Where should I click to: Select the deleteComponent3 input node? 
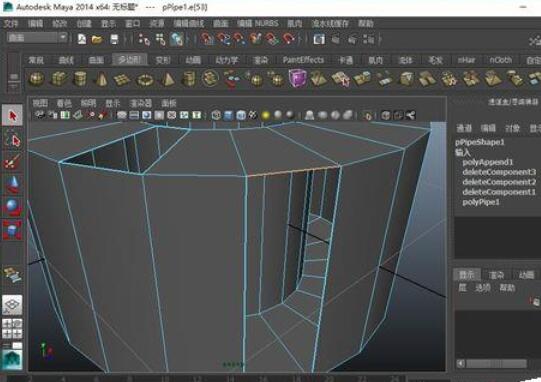(499, 172)
